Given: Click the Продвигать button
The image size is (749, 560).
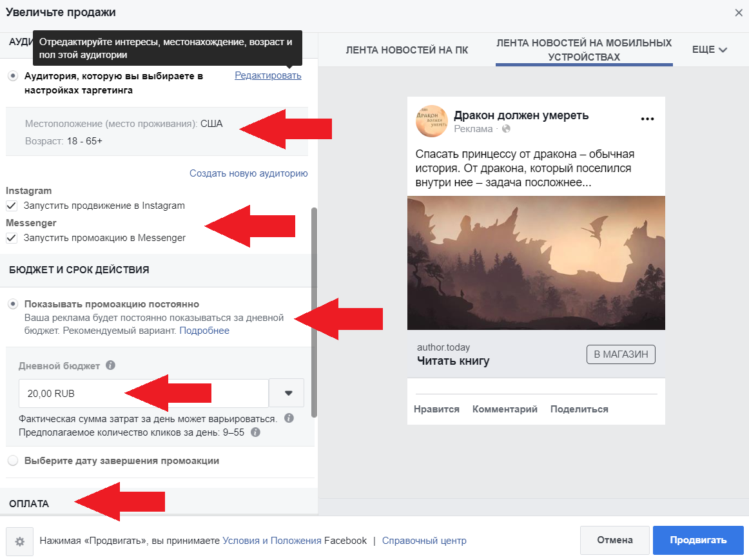Looking at the screenshot, I should tap(698, 540).
